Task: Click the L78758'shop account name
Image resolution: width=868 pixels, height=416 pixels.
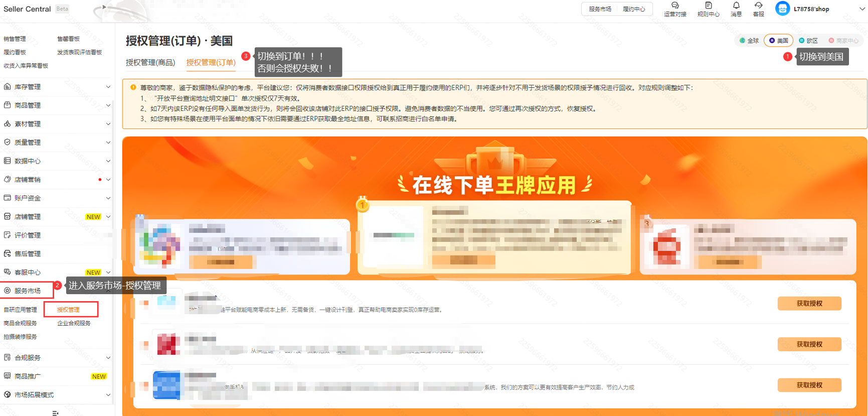Action: [811, 9]
